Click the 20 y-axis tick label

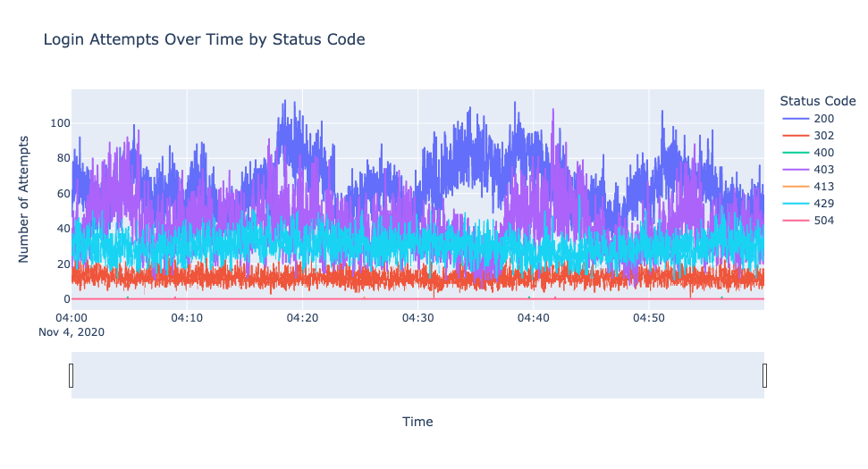(x=63, y=264)
